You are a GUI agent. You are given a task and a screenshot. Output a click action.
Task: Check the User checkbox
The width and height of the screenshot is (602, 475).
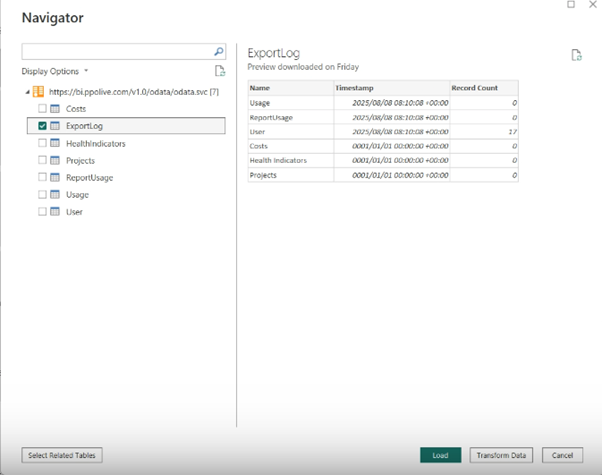[x=42, y=211]
